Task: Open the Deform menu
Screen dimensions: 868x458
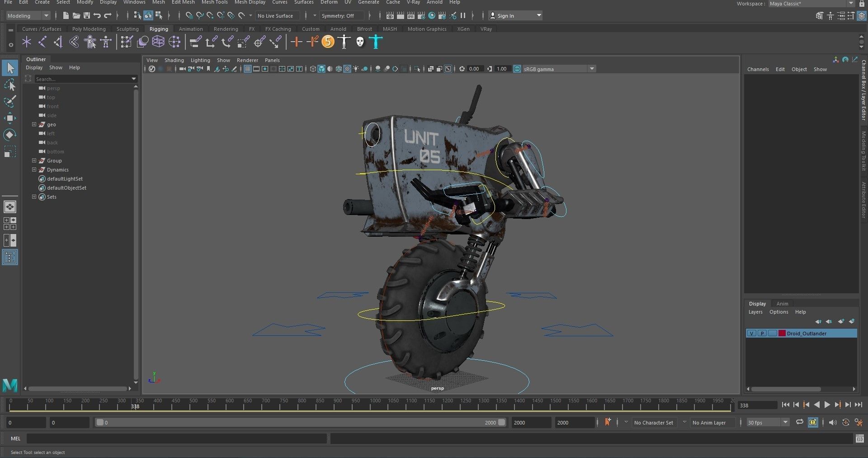Action: coord(329,2)
